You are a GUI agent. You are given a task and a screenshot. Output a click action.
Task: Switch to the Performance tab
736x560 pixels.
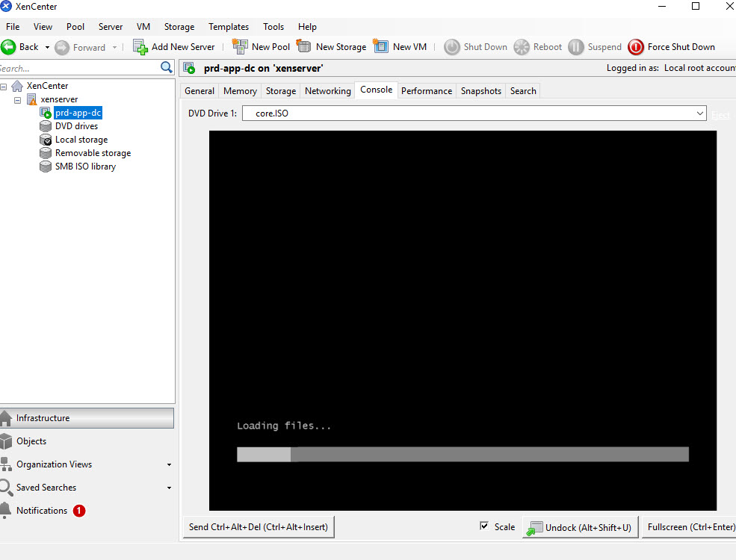426,91
